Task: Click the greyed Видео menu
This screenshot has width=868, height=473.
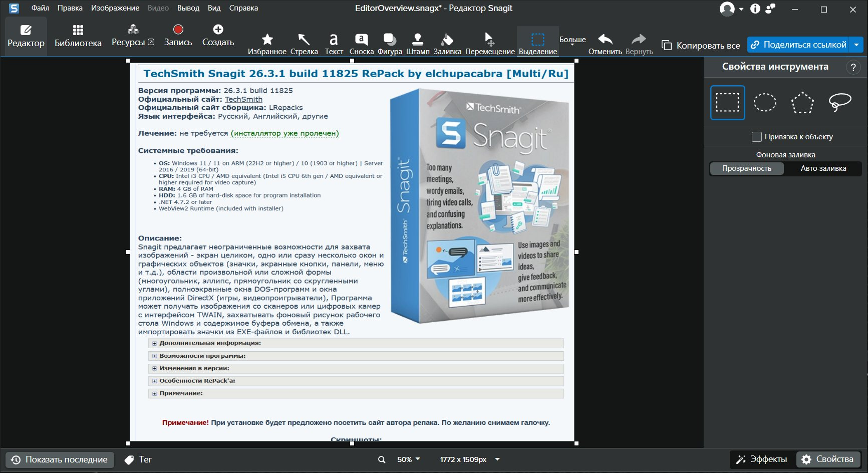Action: (x=158, y=8)
